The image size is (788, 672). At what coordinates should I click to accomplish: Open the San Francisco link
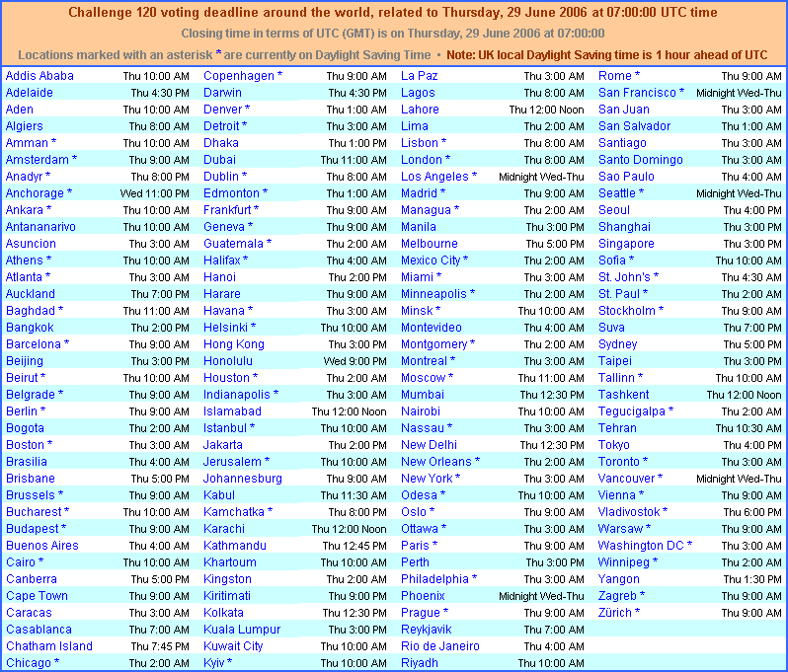[637, 93]
